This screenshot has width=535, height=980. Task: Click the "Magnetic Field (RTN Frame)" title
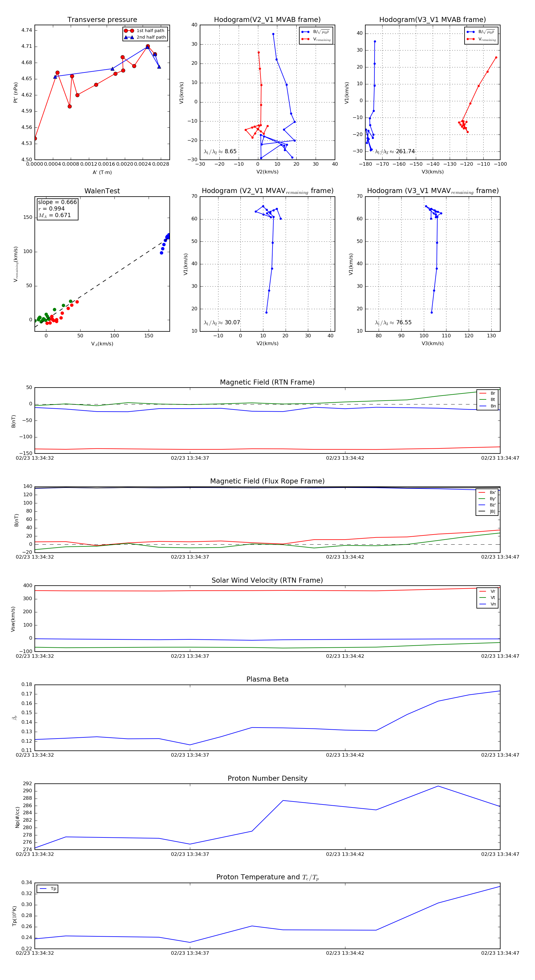[x=267, y=382]
